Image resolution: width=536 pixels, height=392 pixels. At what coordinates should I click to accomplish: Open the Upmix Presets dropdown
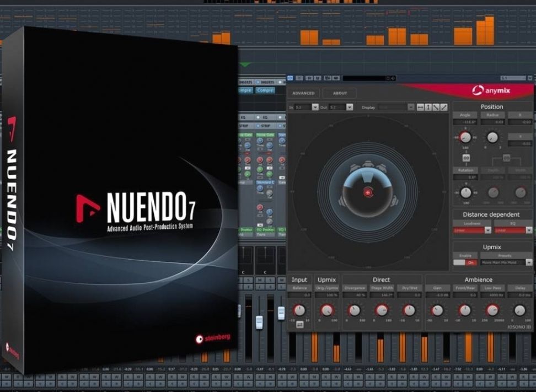click(x=506, y=262)
